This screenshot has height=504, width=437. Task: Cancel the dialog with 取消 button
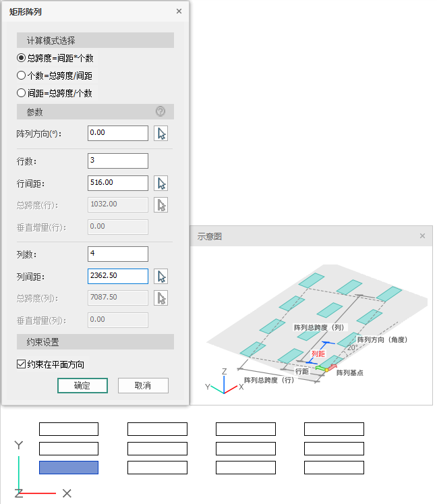[143, 385]
